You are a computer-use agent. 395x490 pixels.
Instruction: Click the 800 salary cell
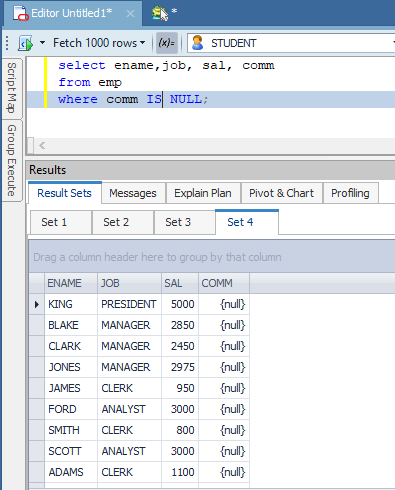pos(180,430)
